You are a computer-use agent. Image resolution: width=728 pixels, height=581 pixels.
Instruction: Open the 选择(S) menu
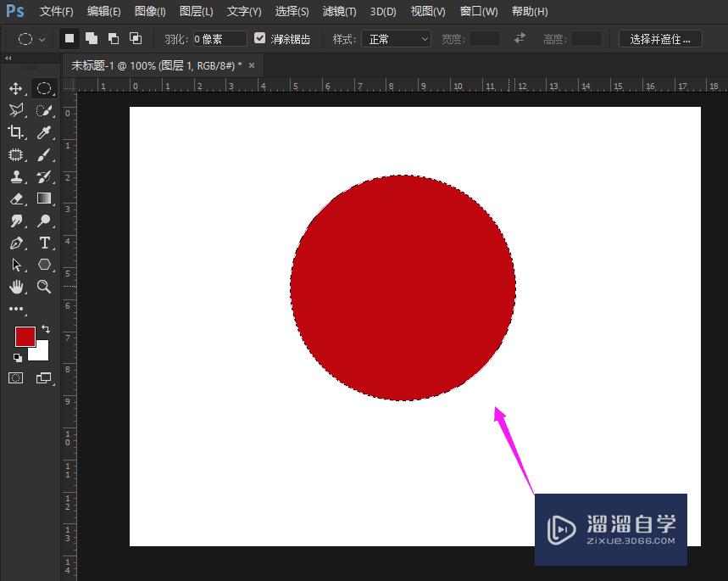(292, 11)
